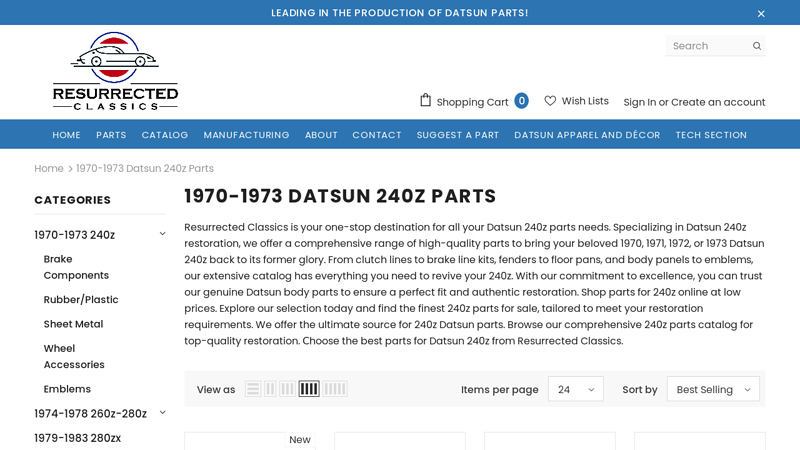
Task: Open the MANUFACTURING menu item
Action: coord(246,135)
